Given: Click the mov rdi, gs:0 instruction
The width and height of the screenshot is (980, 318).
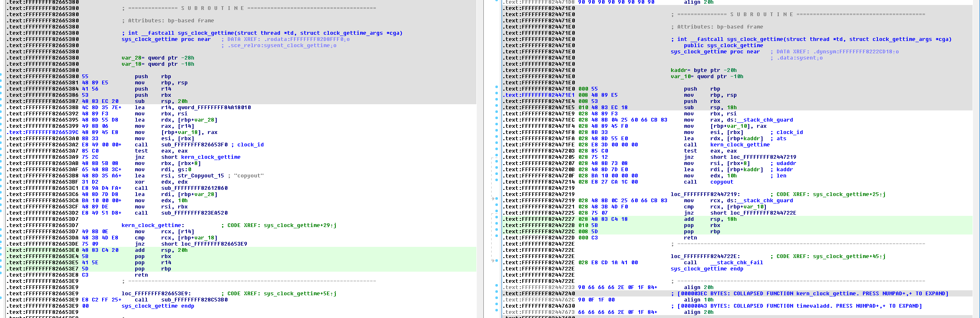Looking at the screenshot, I should point(163,170).
